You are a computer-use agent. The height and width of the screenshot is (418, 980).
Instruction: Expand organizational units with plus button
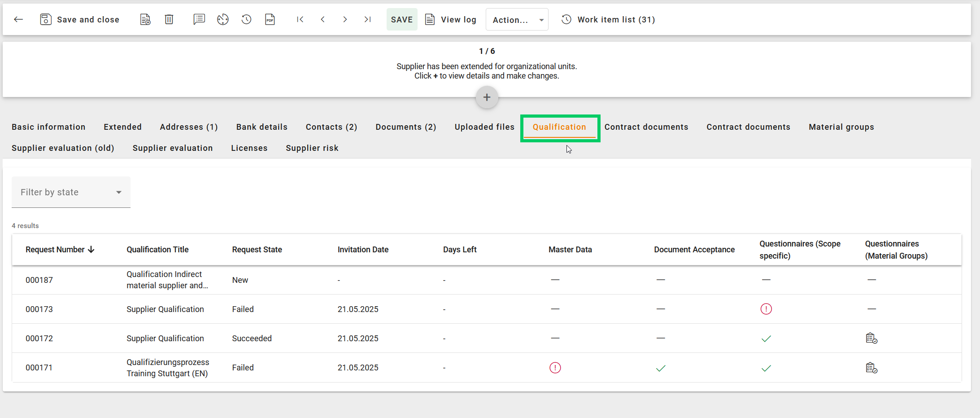click(x=487, y=97)
